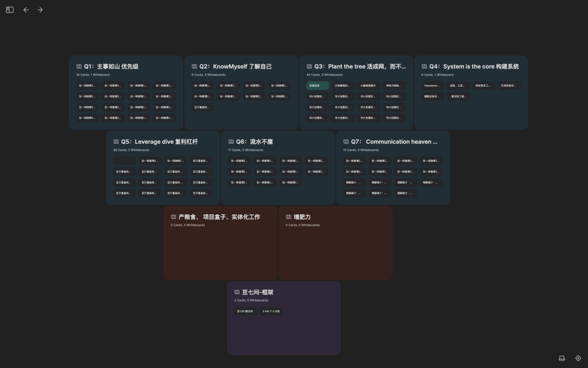The image size is (588, 368).
Task: Click the "16 Cards, 1 Whiteboard" count
Action: (x=93, y=75)
